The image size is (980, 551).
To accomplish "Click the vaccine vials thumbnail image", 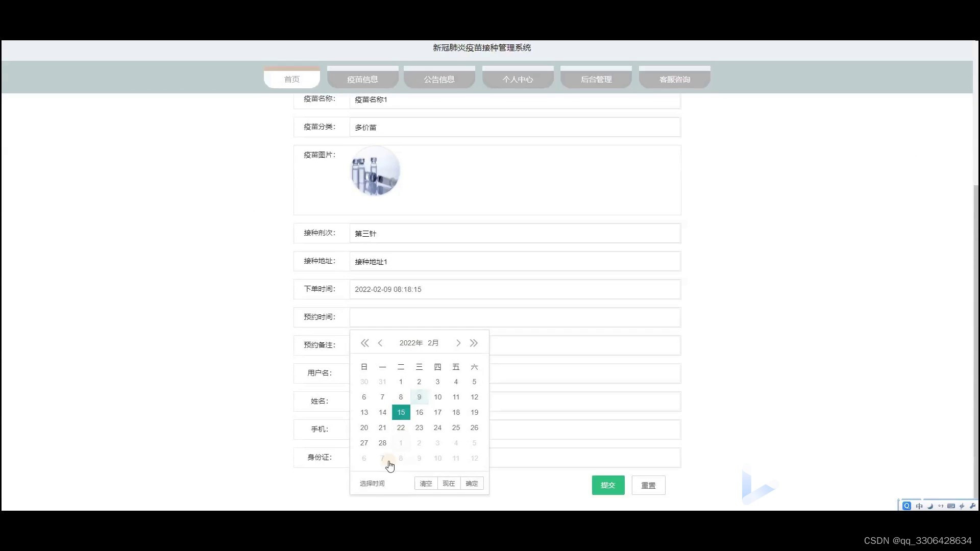I will point(375,171).
